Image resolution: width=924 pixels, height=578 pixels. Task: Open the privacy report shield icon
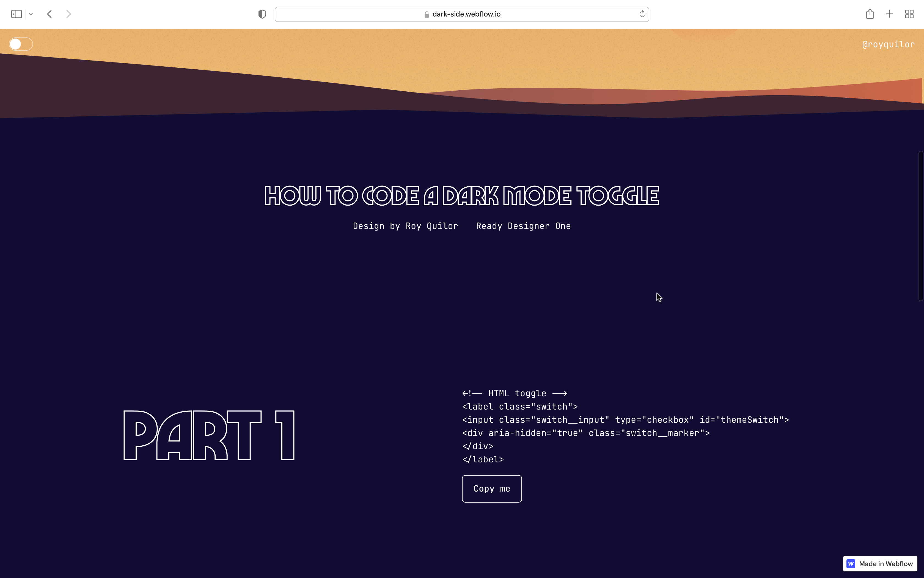pyautogui.click(x=262, y=14)
